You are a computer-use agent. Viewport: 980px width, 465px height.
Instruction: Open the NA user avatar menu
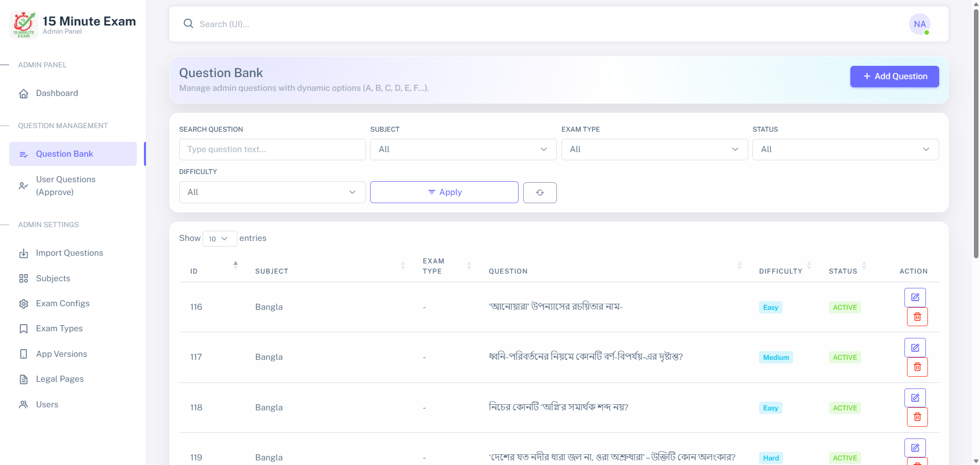[x=920, y=24]
